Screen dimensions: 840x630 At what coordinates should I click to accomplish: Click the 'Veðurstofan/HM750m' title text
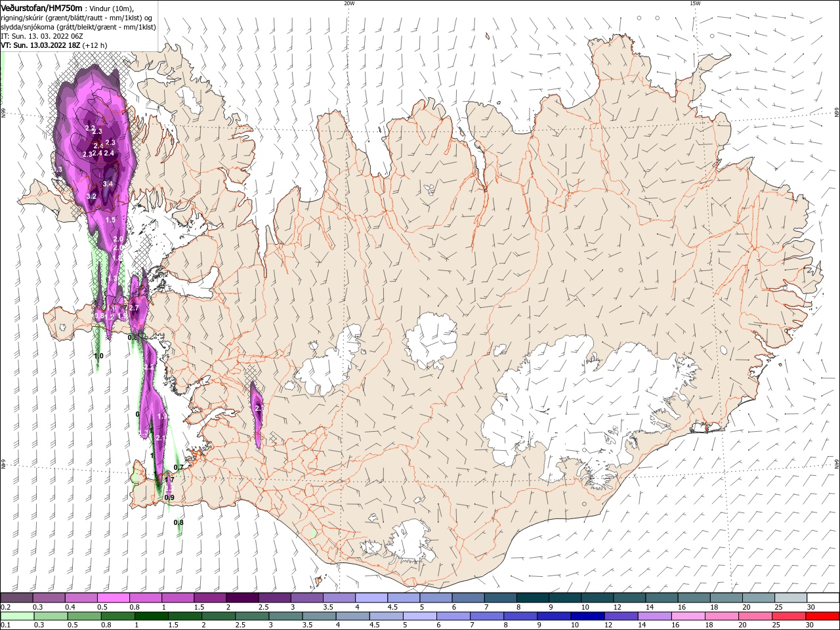coord(41,8)
